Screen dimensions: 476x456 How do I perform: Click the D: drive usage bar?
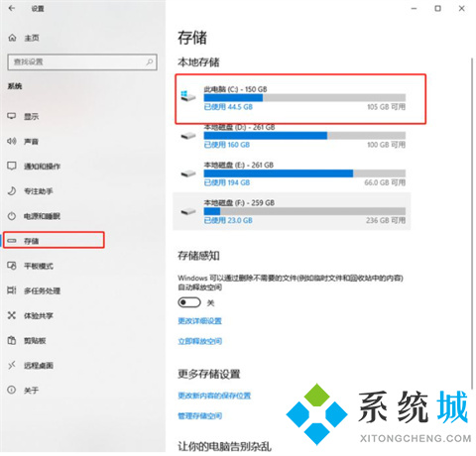[304, 136]
